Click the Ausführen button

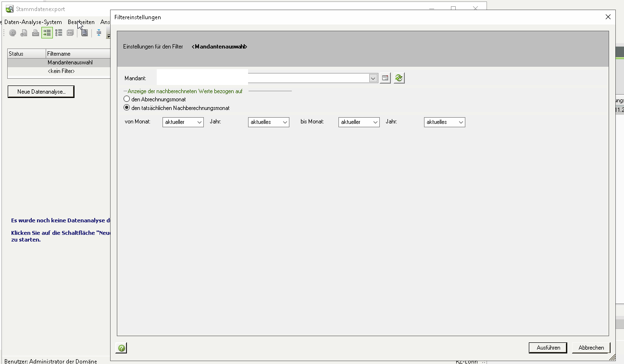coord(548,348)
